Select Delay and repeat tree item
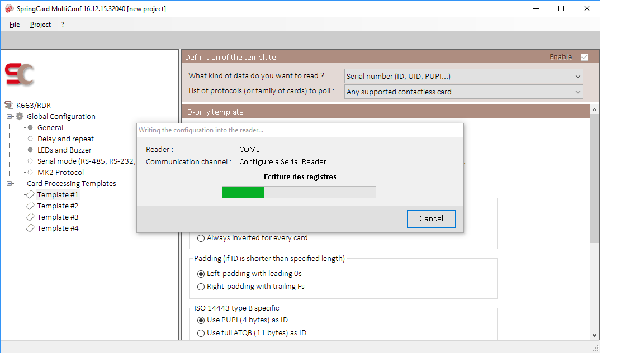This screenshot has height=362, width=644. click(x=65, y=139)
